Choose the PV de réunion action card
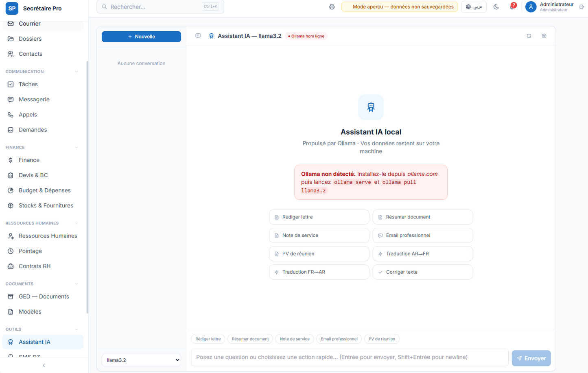This screenshot has height=373, width=588. [x=319, y=254]
